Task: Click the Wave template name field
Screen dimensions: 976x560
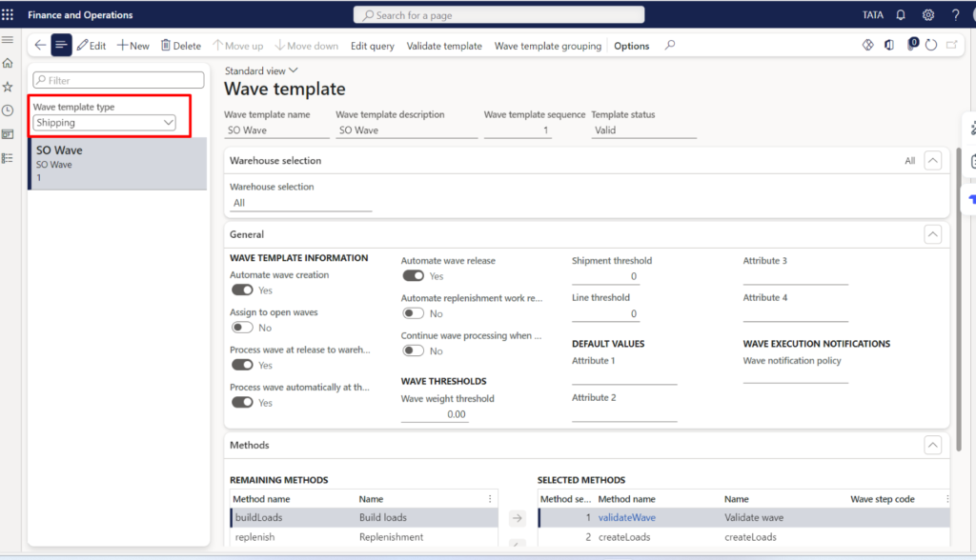Action: [276, 130]
